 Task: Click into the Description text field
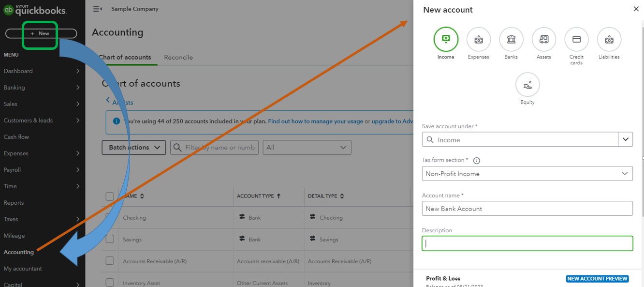point(527,243)
